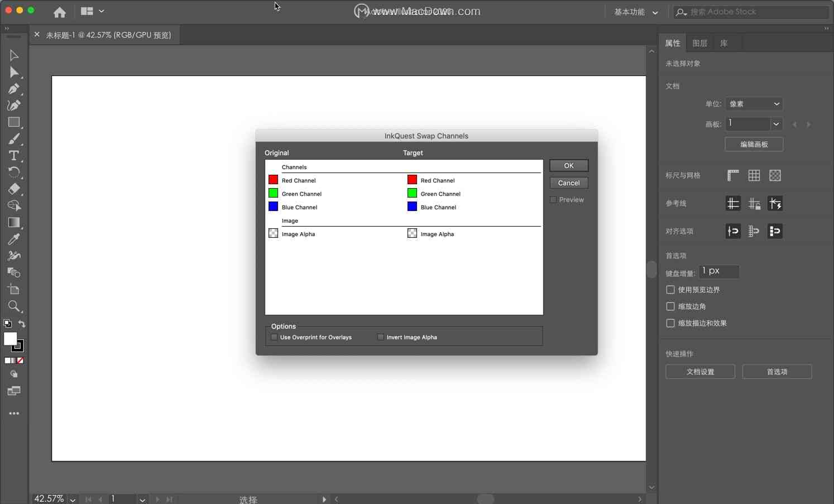This screenshot has height=504, width=834.
Task: Open artboard navigation dropdown in status bar
Action: click(142, 500)
